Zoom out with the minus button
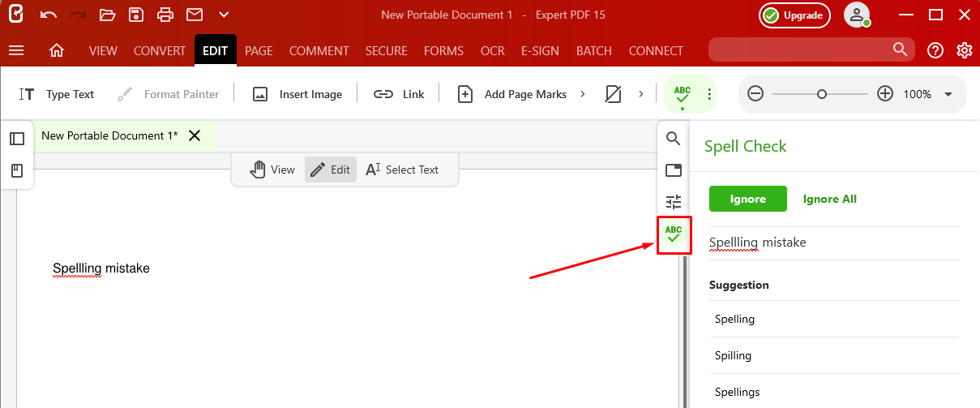980x408 pixels. (x=755, y=94)
